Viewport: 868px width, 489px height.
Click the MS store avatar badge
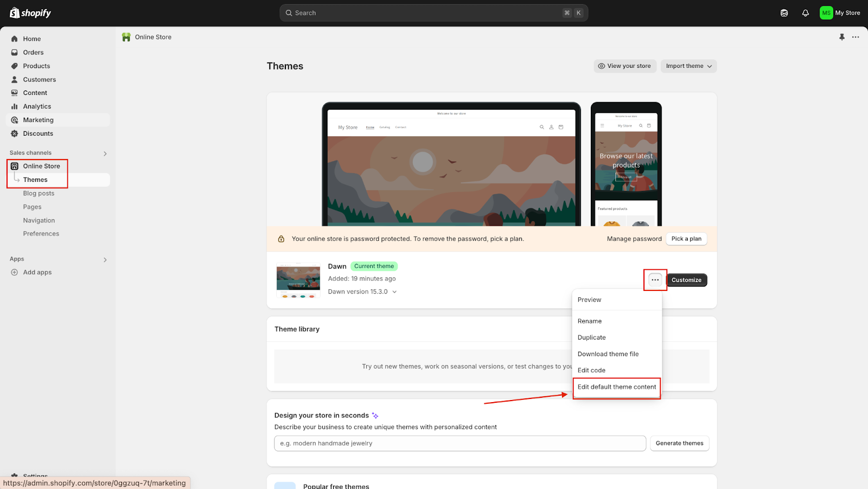pos(826,13)
